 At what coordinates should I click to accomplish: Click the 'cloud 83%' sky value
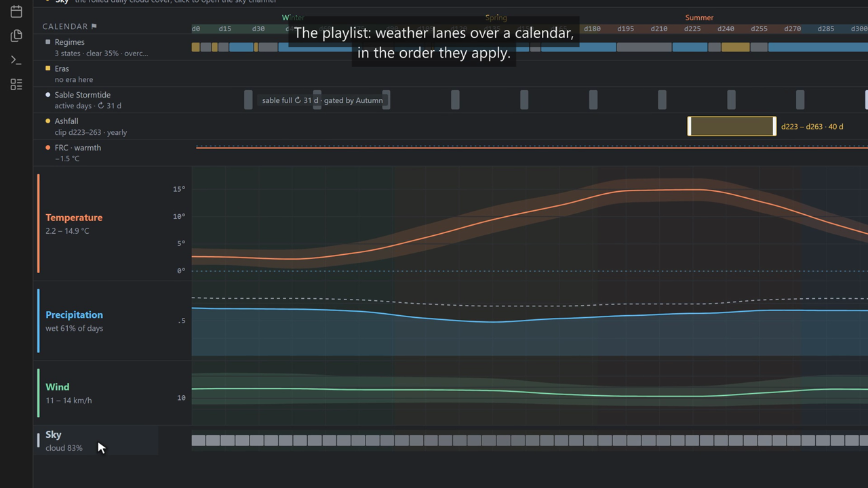pyautogui.click(x=64, y=448)
